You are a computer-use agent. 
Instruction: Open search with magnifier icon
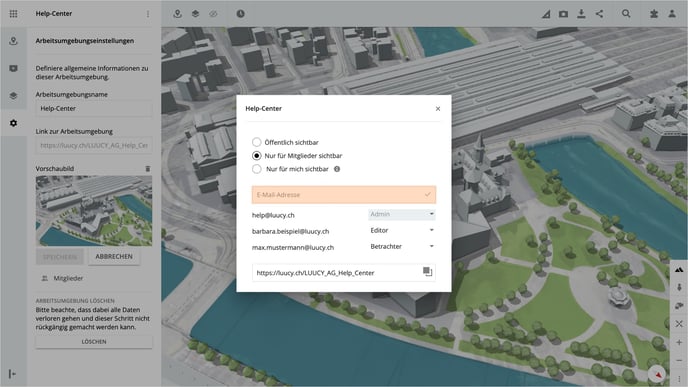[x=626, y=14]
